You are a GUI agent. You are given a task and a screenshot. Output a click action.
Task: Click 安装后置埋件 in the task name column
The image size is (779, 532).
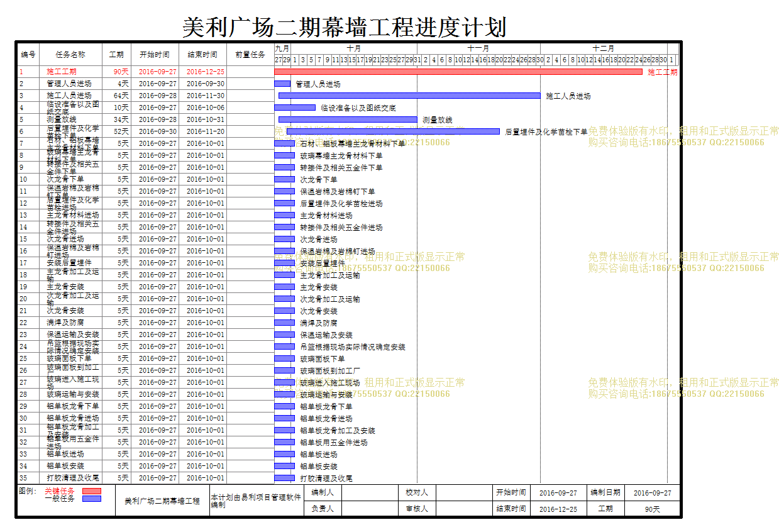(x=69, y=263)
